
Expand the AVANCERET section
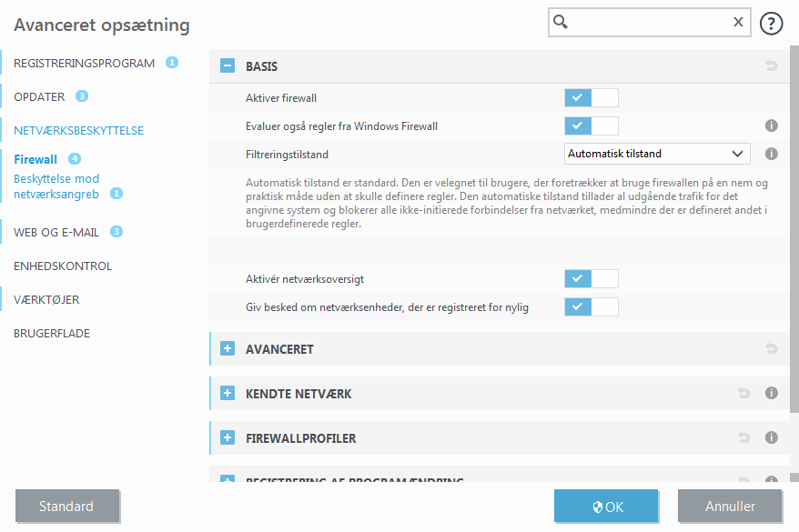pos(228,349)
